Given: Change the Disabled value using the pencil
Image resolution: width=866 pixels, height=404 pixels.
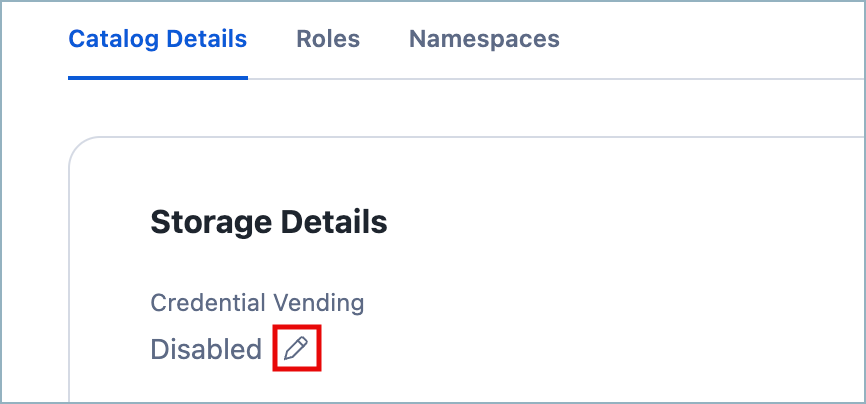Looking at the screenshot, I should tap(296, 349).
